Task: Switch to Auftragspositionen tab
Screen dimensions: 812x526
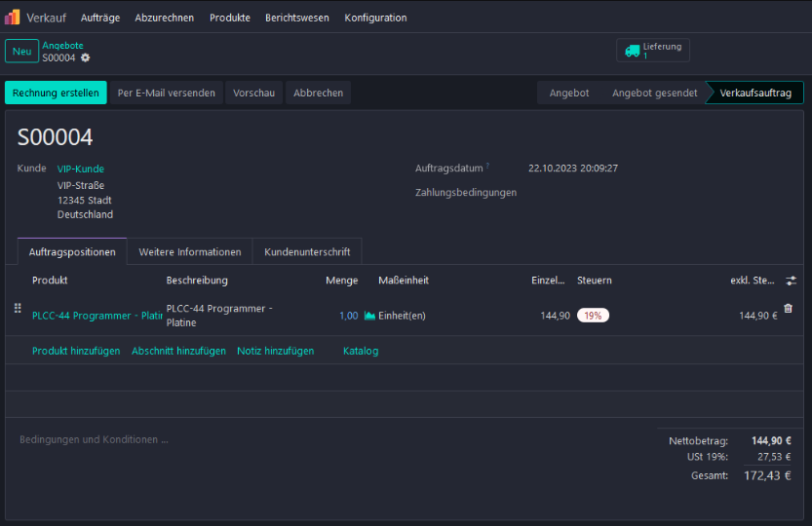Action: [72, 251]
